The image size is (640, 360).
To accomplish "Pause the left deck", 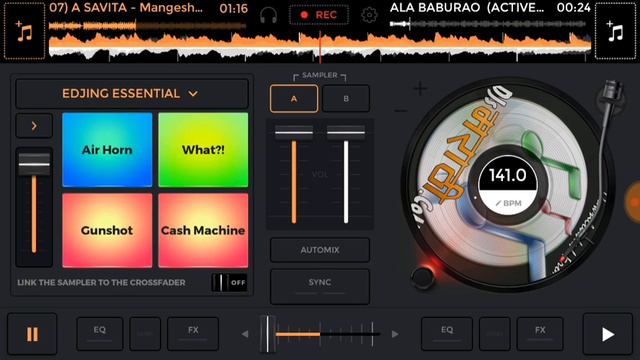I will coord(32,334).
